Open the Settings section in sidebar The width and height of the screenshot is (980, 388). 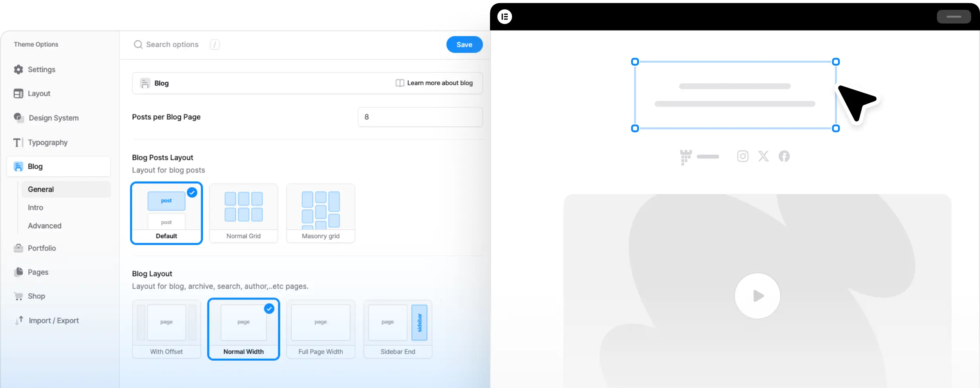41,70
